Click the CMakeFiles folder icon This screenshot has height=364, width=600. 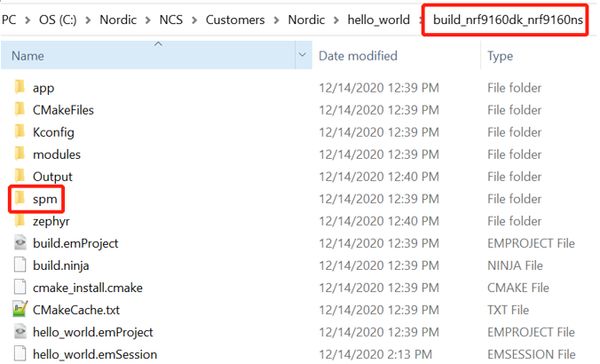pyautogui.click(x=20, y=109)
